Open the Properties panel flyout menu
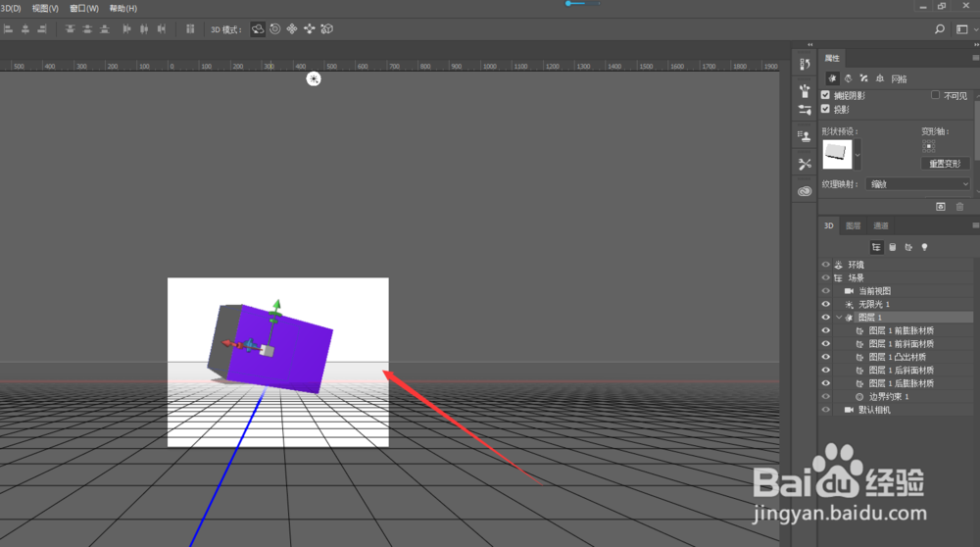 coord(976,58)
